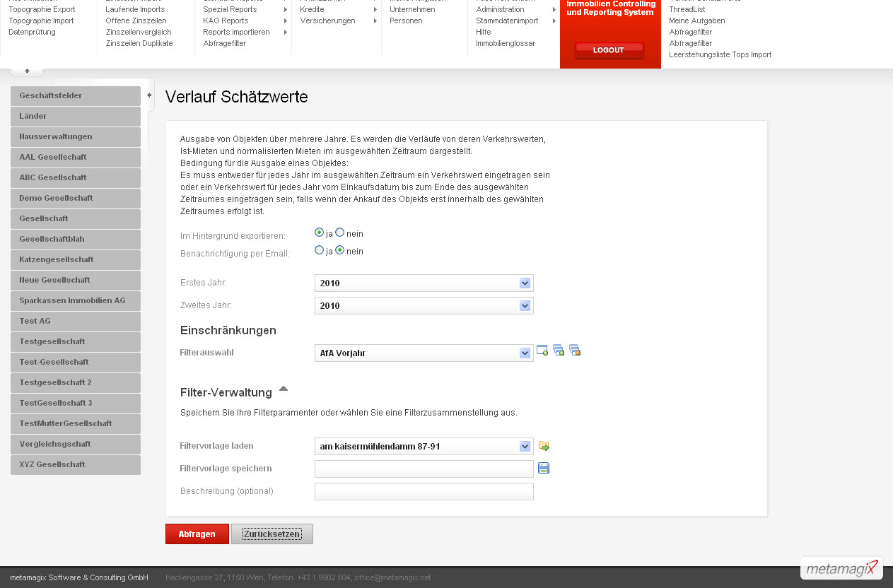Viewport: 893px width, 588px height.
Task: Expand the KAG Reports submenu
Action: click(286, 20)
